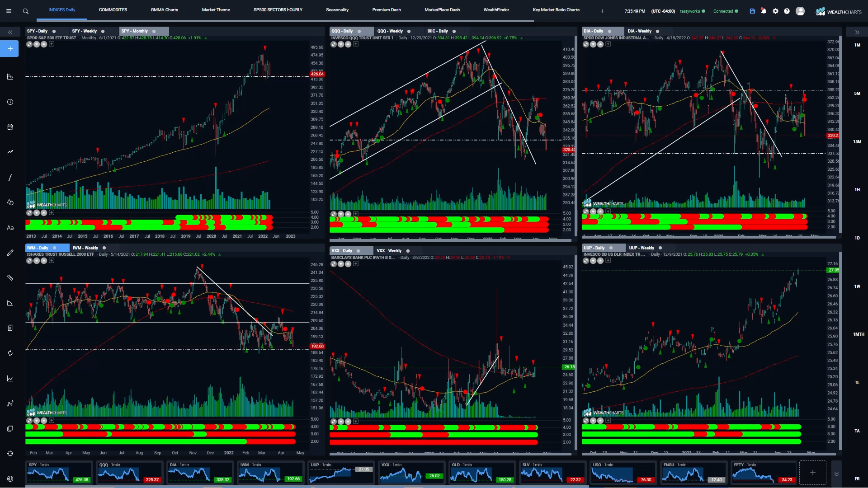
Task: Toggle the dot on IWM - Weekly tab
Action: tap(104, 248)
